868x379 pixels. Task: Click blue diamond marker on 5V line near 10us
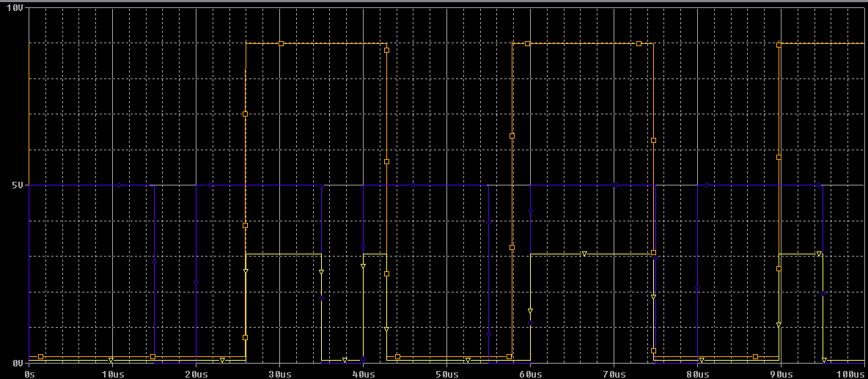tap(119, 185)
